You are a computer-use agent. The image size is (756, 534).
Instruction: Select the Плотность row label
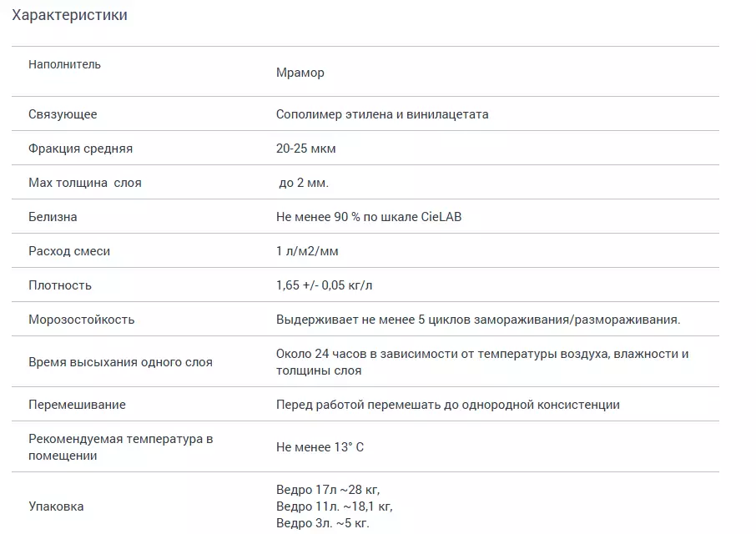[60, 285]
